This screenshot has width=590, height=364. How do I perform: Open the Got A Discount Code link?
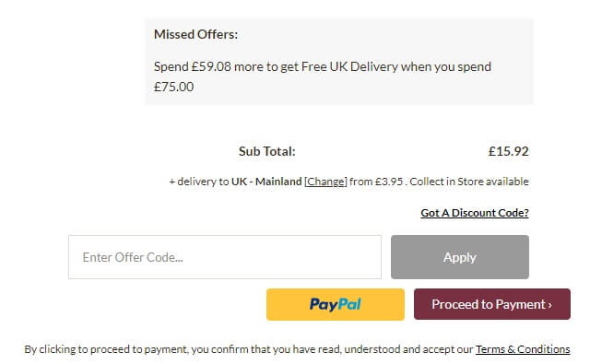(475, 213)
